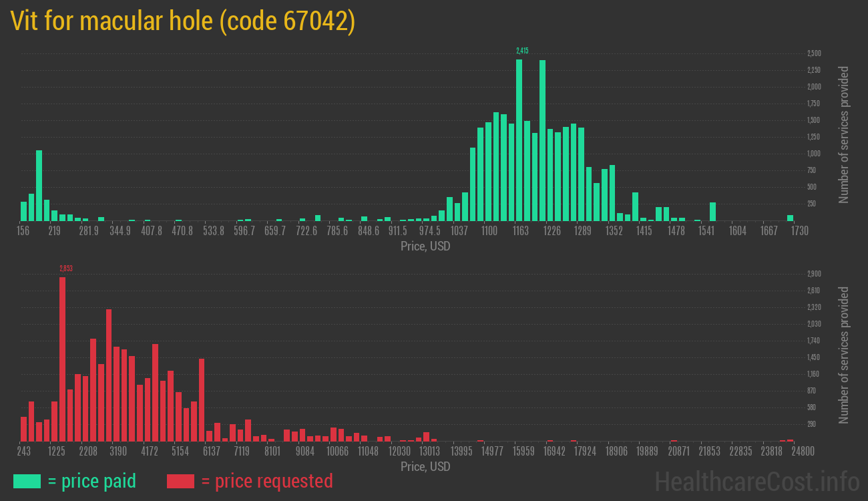Click the 243 tick on red chart axis
The width and height of the screenshot is (868, 501).
tap(23, 452)
